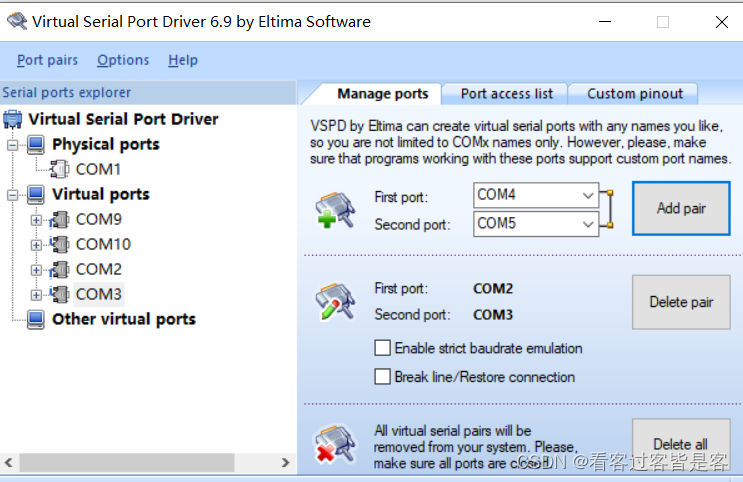Open the Port pairs menu

pos(47,60)
